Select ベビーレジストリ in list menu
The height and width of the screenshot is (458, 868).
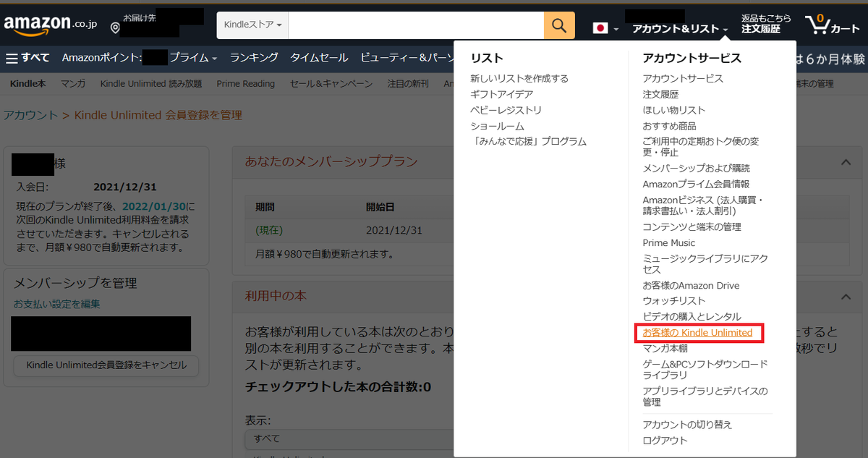tap(506, 110)
